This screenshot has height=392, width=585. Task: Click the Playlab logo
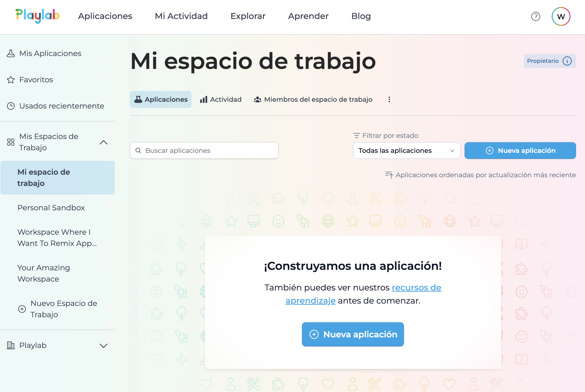click(x=37, y=16)
